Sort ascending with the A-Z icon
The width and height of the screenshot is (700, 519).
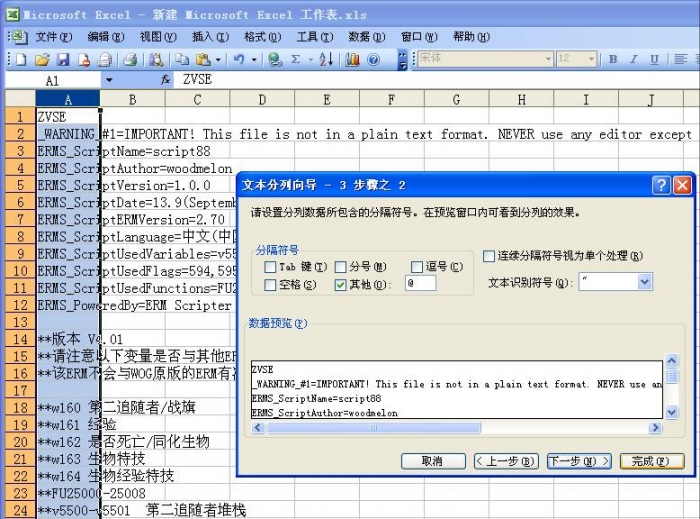click(x=326, y=59)
